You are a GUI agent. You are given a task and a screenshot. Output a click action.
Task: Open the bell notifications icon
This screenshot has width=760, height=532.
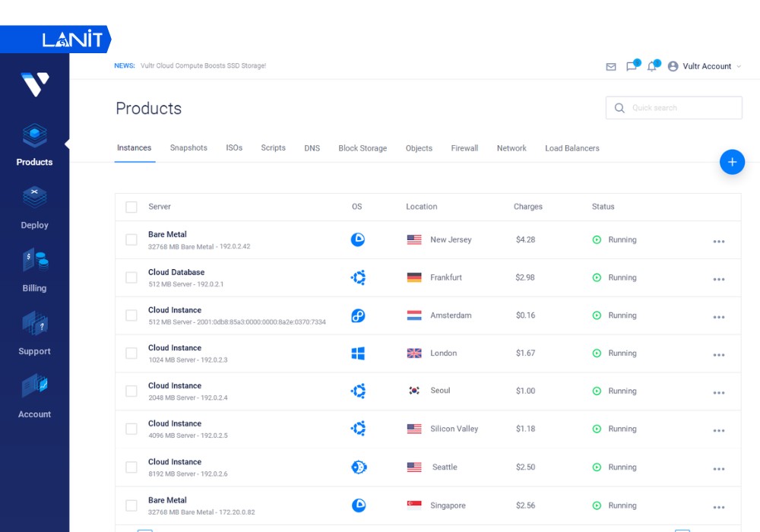click(652, 66)
